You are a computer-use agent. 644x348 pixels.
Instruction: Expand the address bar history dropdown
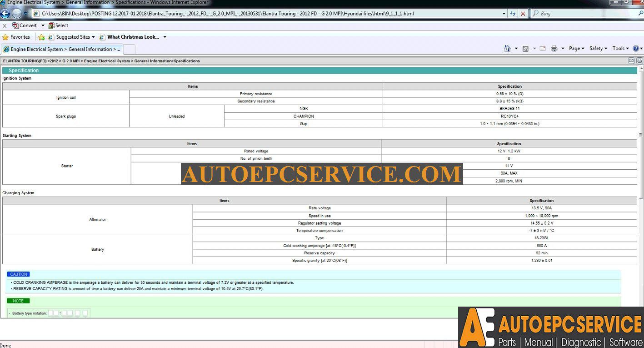point(504,14)
